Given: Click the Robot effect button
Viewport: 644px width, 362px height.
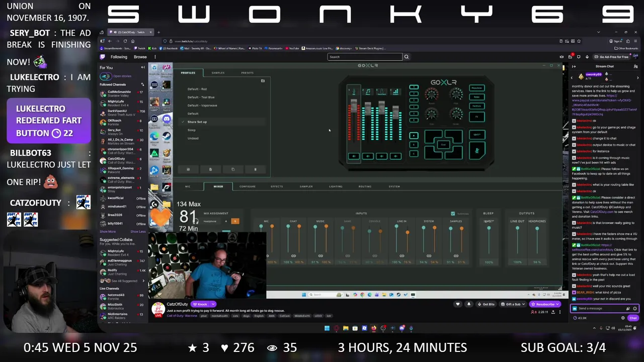Looking at the screenshot, I should pos(477,97).
